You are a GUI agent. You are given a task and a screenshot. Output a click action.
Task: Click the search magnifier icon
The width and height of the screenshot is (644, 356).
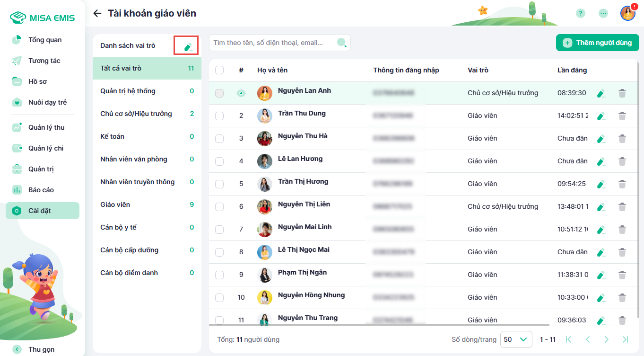(341, 43)
